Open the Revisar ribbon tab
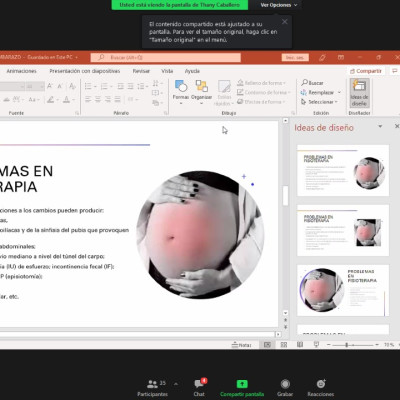This screenshot has width=400, height=400. 141,71
